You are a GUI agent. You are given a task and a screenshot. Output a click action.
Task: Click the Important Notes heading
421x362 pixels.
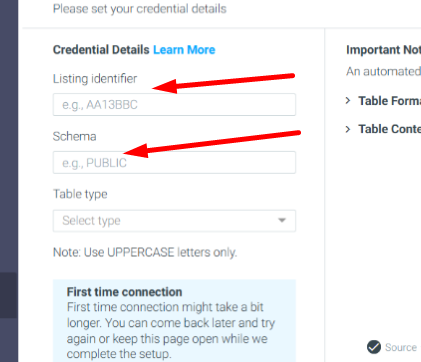tap(383, 50)
